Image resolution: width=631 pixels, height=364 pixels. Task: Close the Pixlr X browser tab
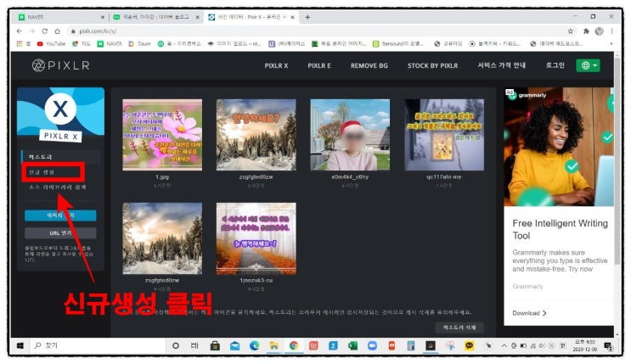[292, 17]
